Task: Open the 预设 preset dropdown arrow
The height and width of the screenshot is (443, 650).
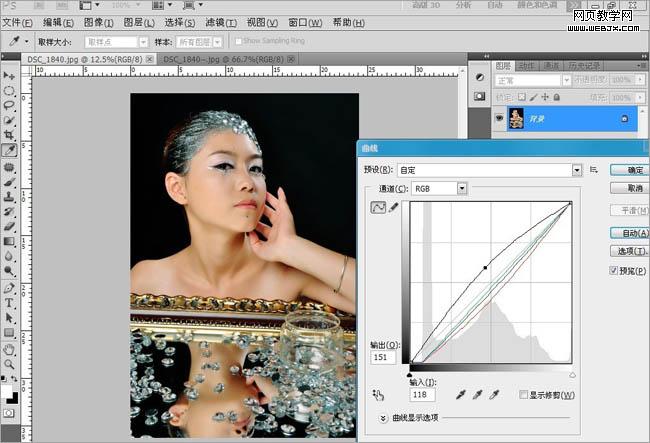Action: click(x=577, y=170)
